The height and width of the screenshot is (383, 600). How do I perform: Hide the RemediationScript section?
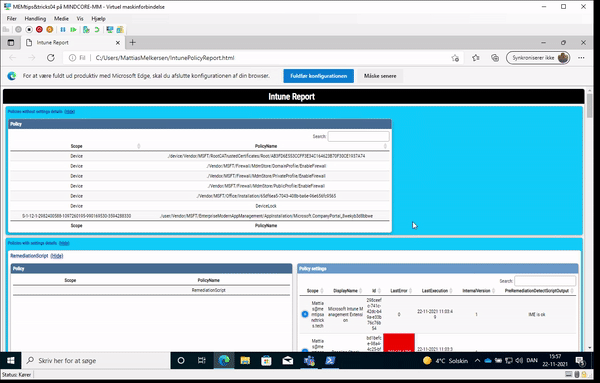pos(57,256)
